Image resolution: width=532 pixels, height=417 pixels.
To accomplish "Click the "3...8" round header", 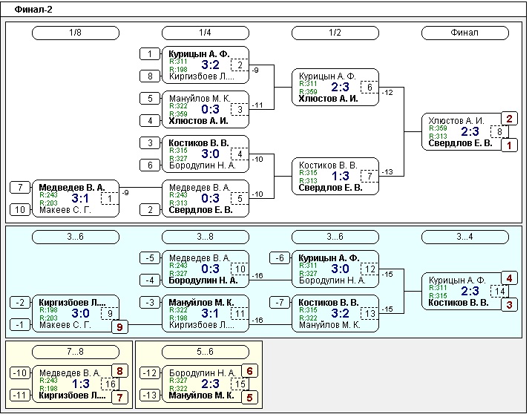I will (x=205, y=237).
